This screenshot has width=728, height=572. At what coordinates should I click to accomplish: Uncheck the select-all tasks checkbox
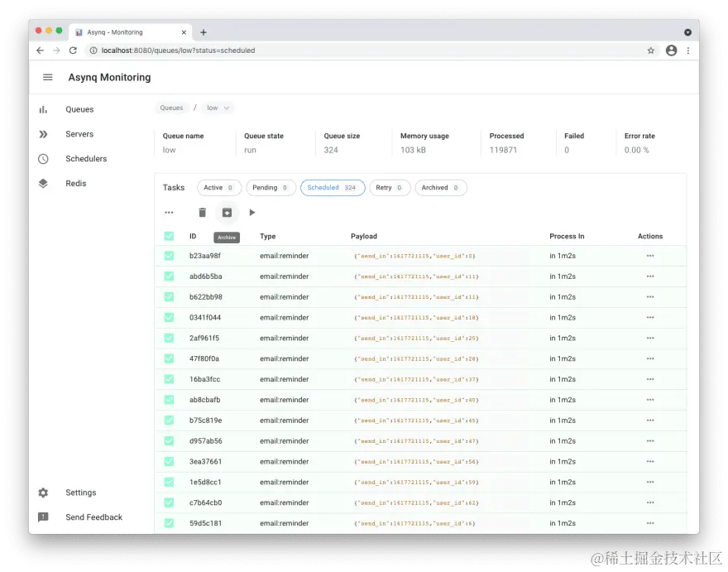170,236
